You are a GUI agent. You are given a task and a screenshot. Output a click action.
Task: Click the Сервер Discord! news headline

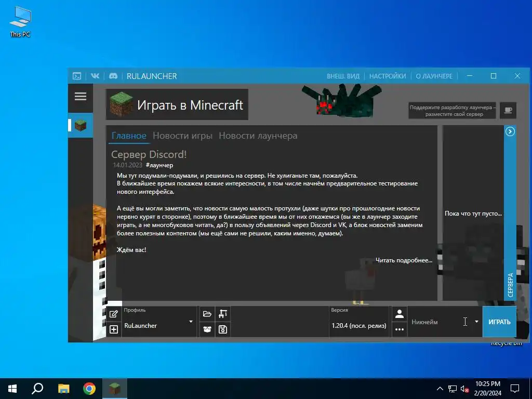pyautogui.click(x=149, y=154)
